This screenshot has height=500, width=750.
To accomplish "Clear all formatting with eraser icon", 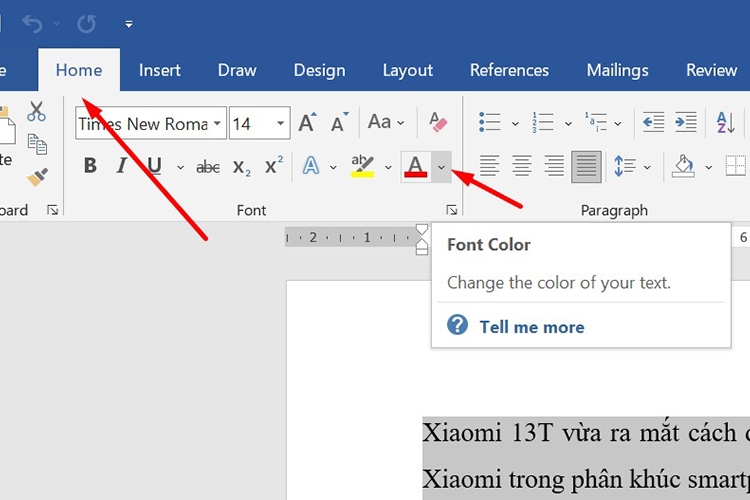I will [438, 122].
